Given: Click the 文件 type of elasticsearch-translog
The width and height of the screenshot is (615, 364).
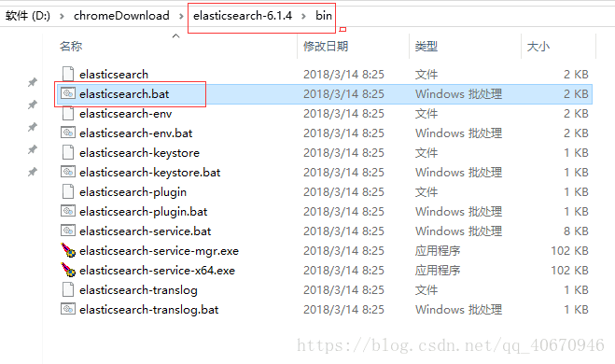Looking at the screenshot, I should (x=426, y=290).
